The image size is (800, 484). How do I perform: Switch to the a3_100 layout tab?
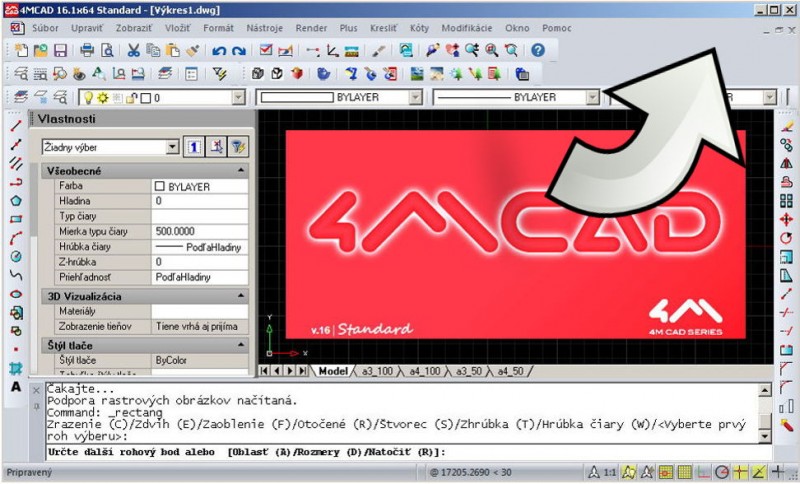click(377, 371)
